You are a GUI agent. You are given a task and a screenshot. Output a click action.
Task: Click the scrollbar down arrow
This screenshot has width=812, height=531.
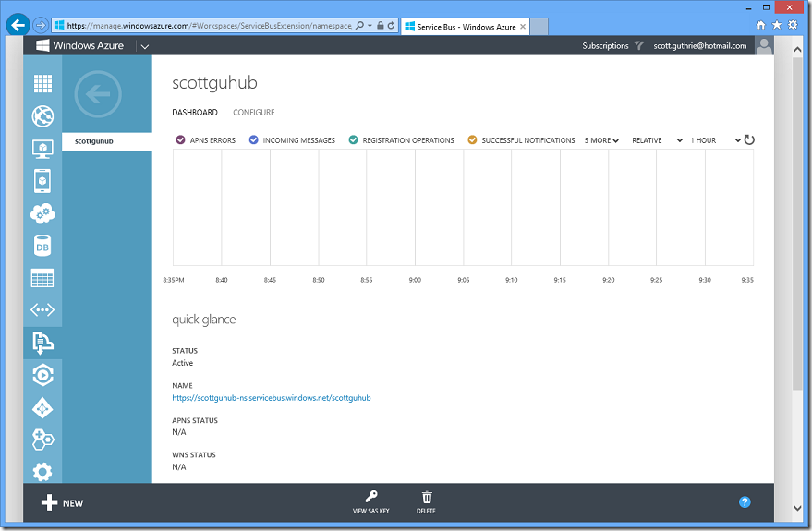click(797, 508)
